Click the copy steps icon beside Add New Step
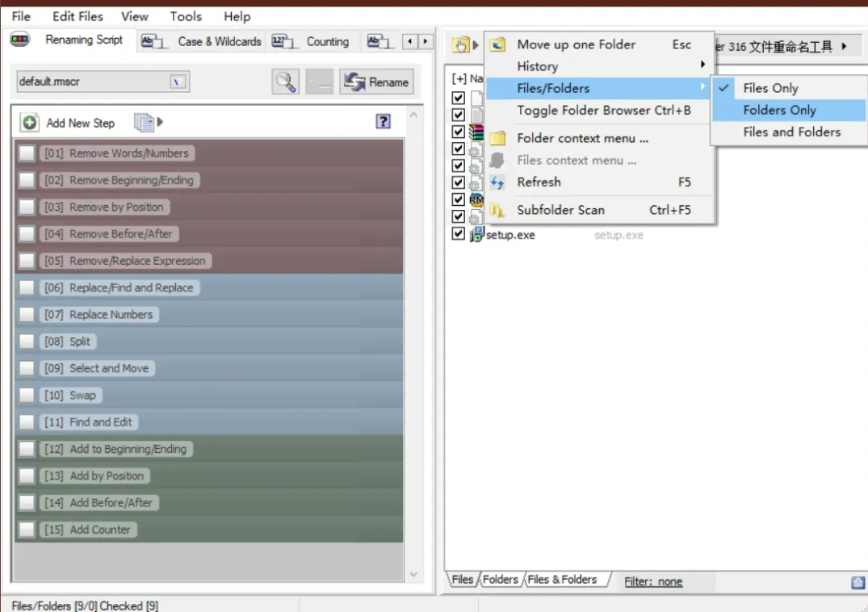This screenshot has width=868, height=612. pos(144,122)
